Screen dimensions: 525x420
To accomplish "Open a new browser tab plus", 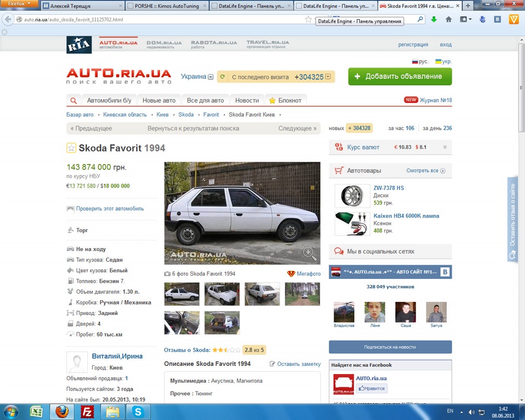I will 468,5.
